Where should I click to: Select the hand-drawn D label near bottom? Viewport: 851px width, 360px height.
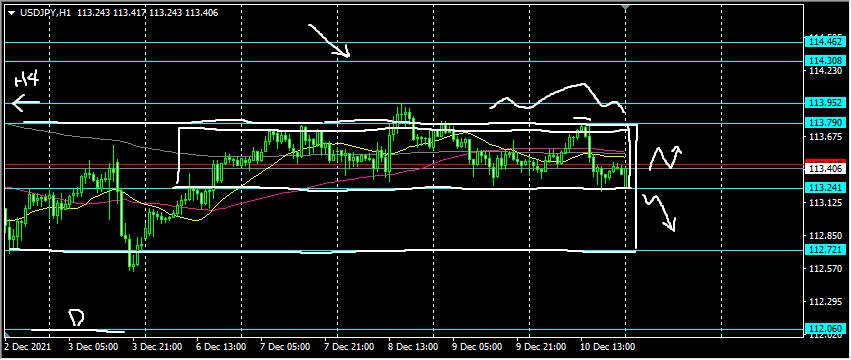click(x=77, y=318)
